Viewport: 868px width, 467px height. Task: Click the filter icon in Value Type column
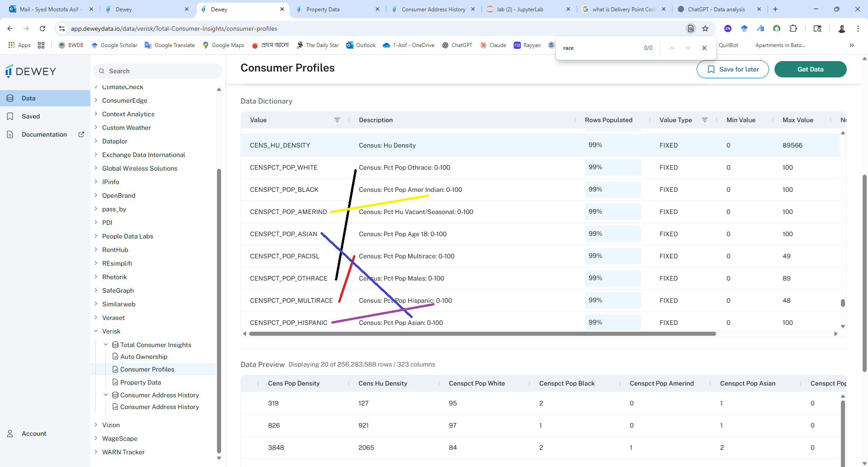click(x=705, y=120)
